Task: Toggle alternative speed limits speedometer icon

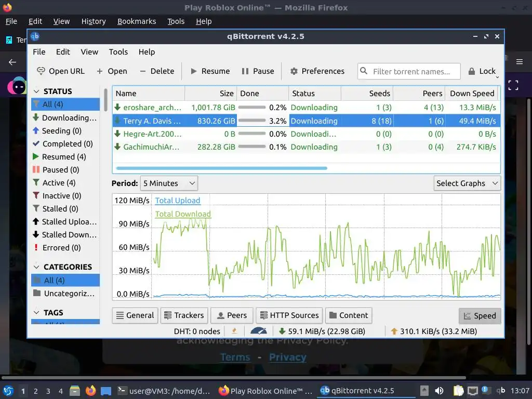Action: (x=259, y=331)
